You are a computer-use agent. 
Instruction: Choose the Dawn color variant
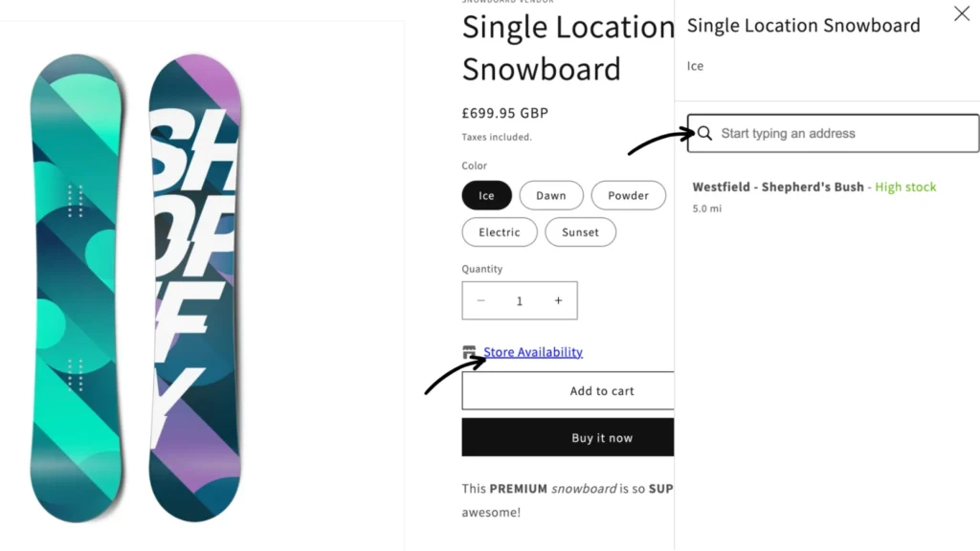click(551, 196)
